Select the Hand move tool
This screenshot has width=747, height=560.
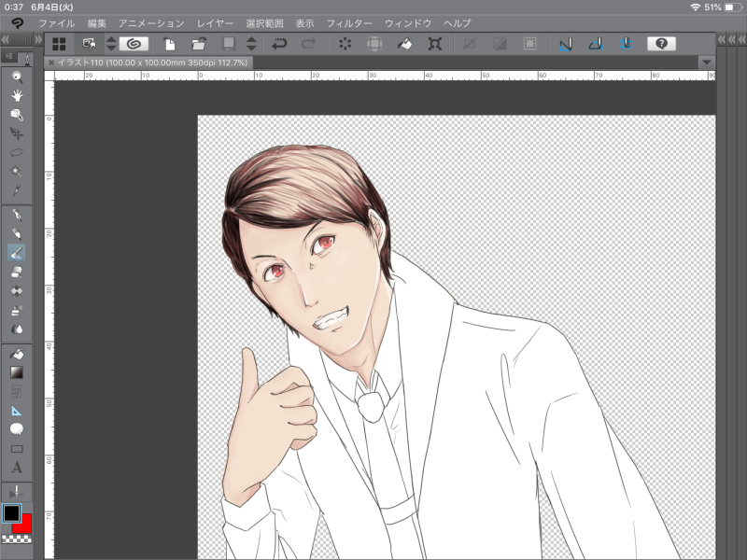(x=16, y=95)
